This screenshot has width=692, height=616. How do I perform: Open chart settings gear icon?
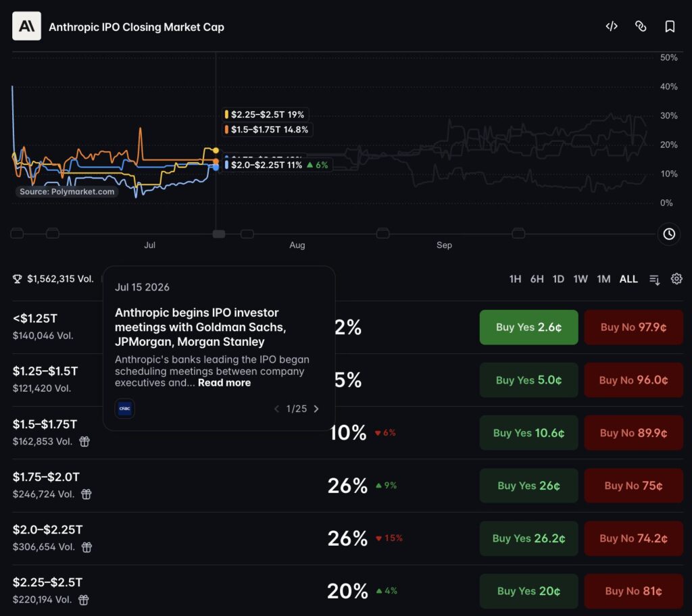(676, 279)
